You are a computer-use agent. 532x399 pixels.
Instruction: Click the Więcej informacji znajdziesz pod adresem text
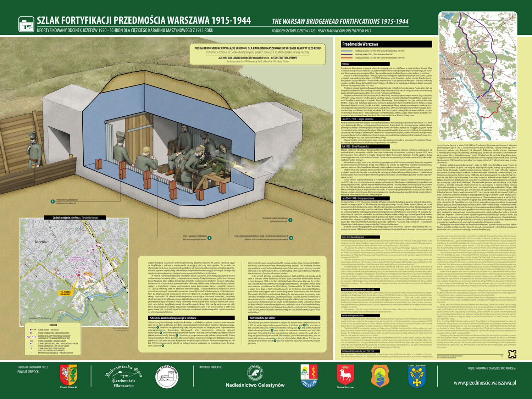tap(492, 368)
